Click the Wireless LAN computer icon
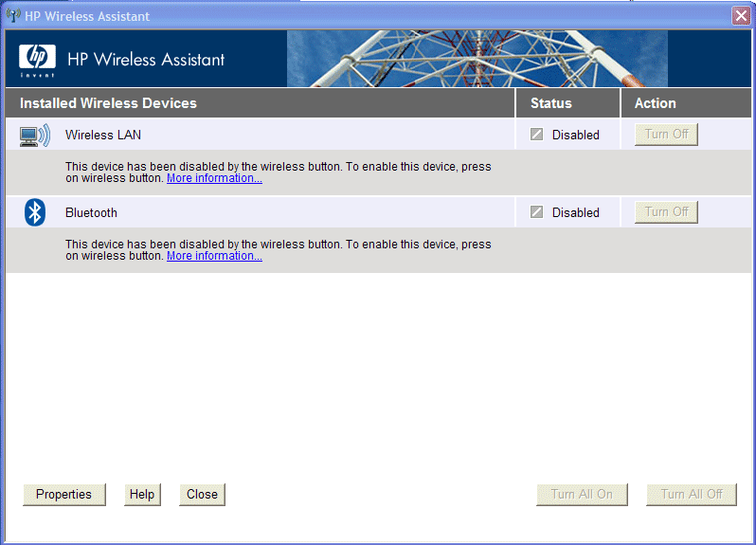Screen dimensions: 756x545 tap(35, 135)
